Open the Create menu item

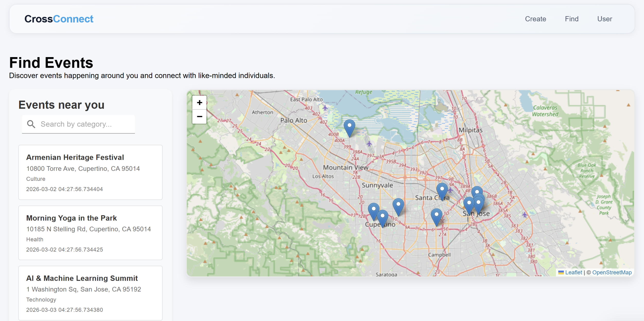pyautogui.click(x=535, y=19)
